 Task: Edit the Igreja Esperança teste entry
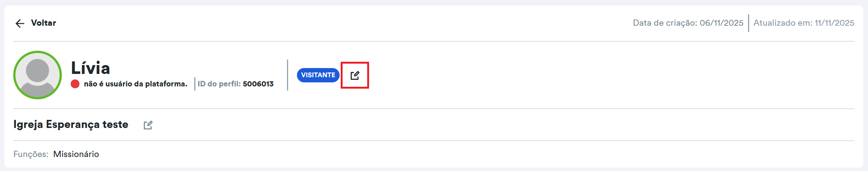pos(148,125)
